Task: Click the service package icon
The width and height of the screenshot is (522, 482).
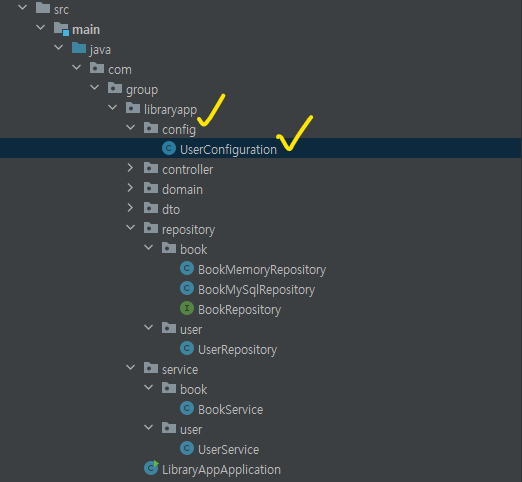Action: click(151, 368)
